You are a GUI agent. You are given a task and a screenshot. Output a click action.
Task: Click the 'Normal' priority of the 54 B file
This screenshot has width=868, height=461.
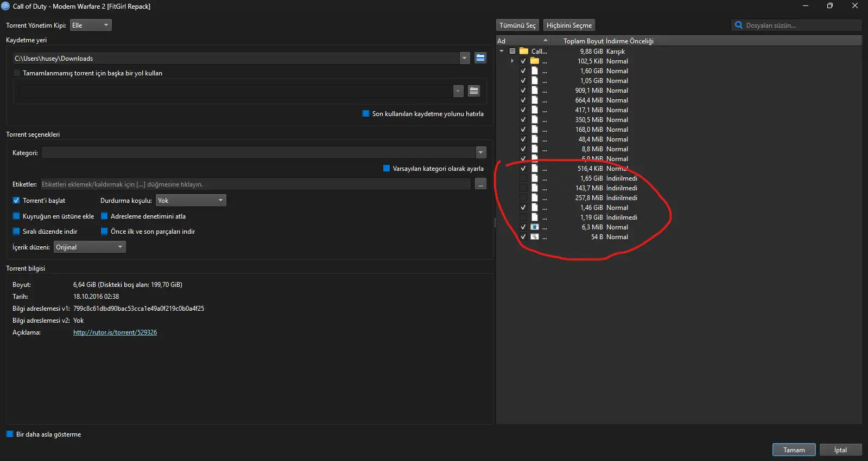(617, 236)
